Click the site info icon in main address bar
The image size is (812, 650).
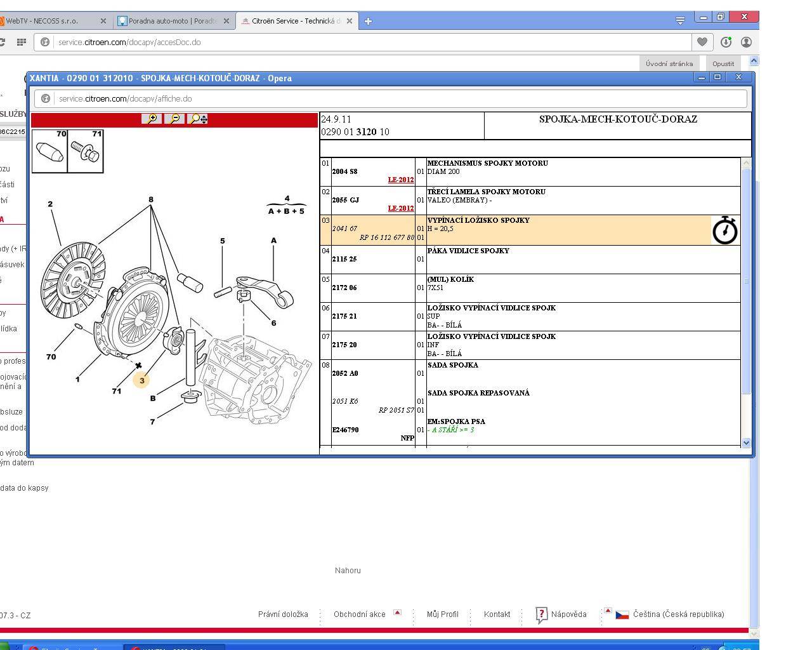point(45,42)
